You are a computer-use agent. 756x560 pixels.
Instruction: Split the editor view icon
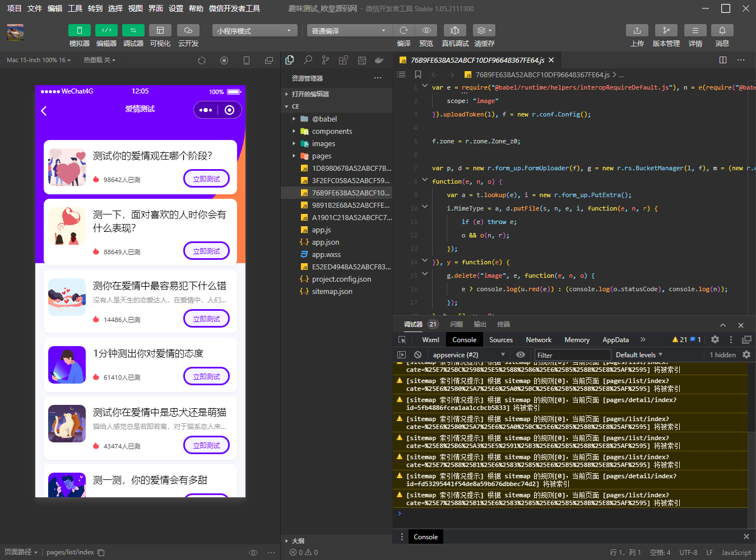[x=723, y=60]
